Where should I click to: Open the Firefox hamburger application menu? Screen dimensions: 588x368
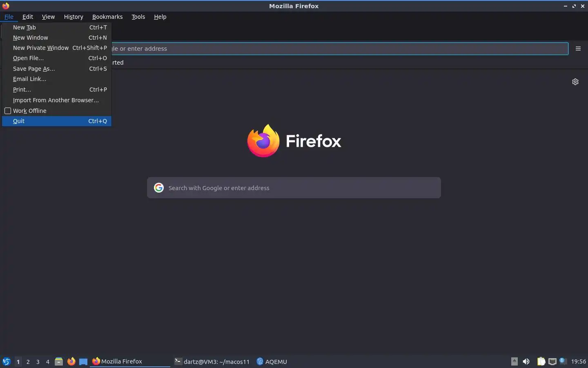pyautogui.click(x=578, y=49)
